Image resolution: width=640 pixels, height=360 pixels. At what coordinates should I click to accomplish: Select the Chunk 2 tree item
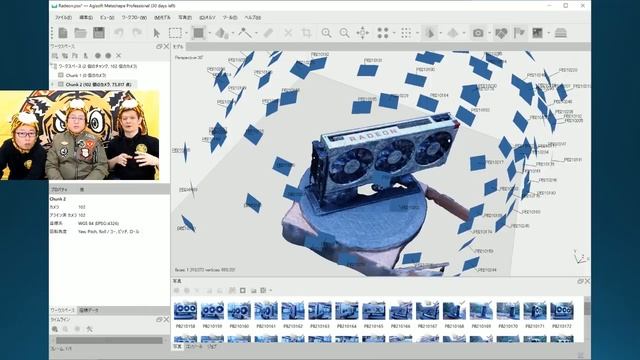tap(98, 84)
